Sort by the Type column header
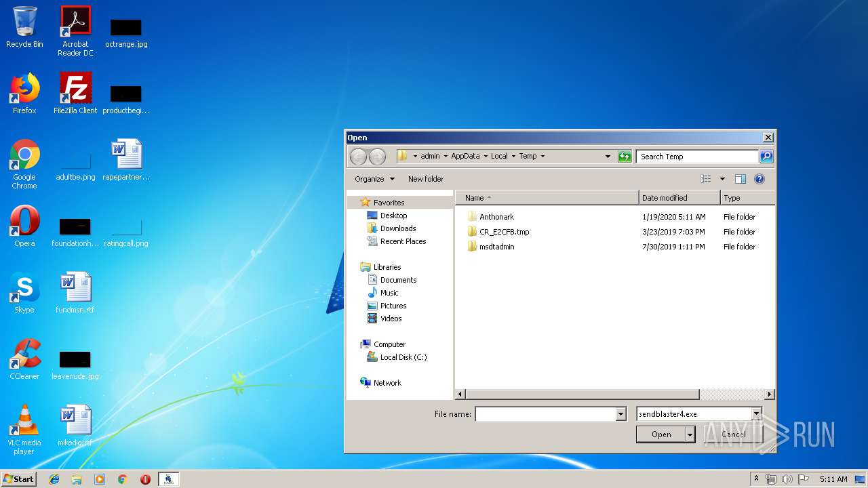This screenshot has height=488, width=868. 747,198
